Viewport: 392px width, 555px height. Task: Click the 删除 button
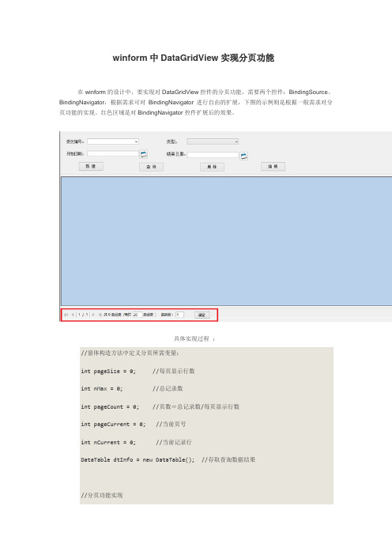212,167
